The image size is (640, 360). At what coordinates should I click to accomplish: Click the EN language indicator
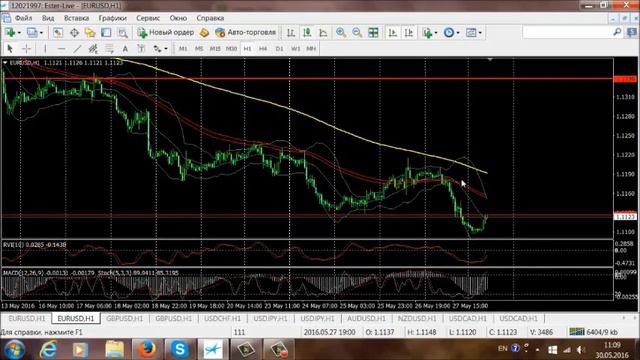(x=502, y=349)
